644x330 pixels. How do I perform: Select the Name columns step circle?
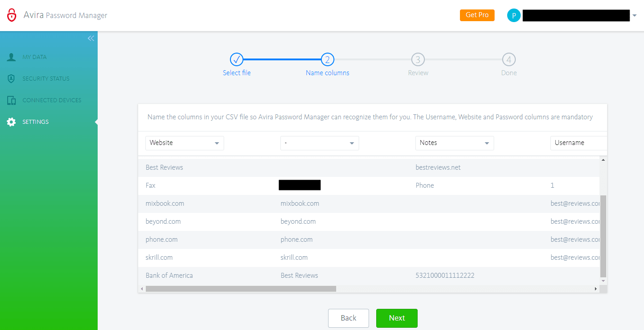coord(327,59)
